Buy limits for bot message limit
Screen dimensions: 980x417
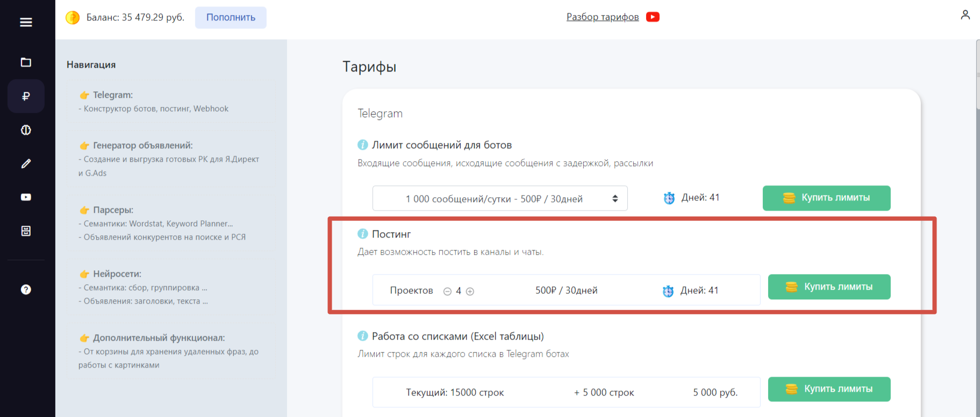point(826,198)
